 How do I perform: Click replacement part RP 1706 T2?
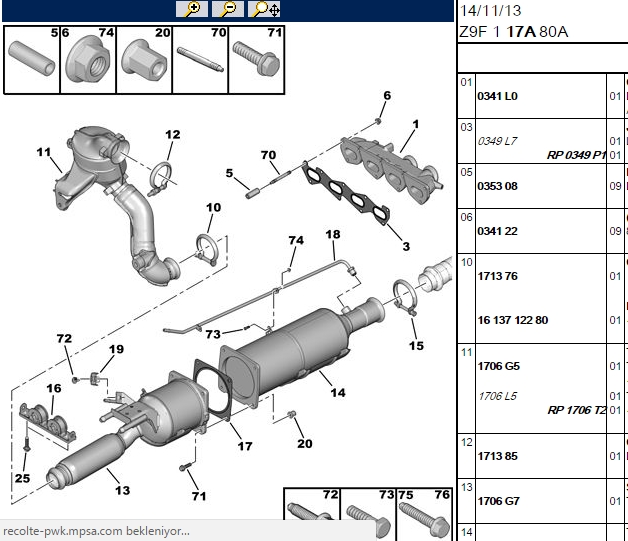point(577,410)
